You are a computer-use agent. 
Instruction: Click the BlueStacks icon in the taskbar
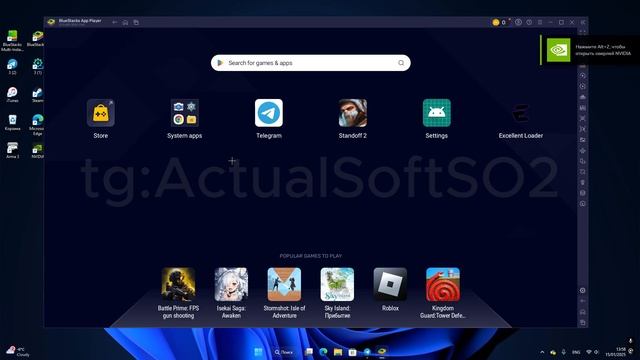tap(382, 351)
